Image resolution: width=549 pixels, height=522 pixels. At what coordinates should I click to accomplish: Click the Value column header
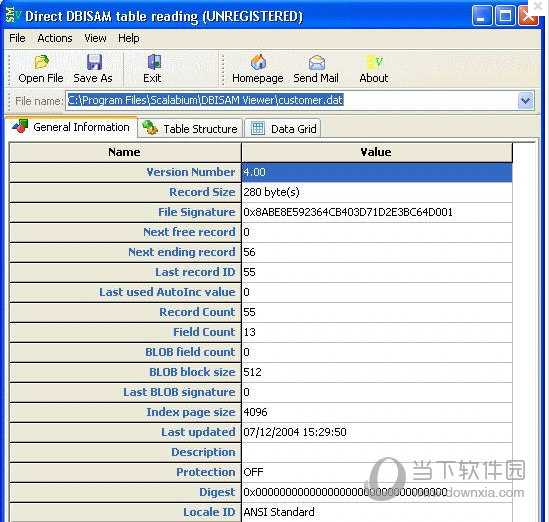click(377, 152)
